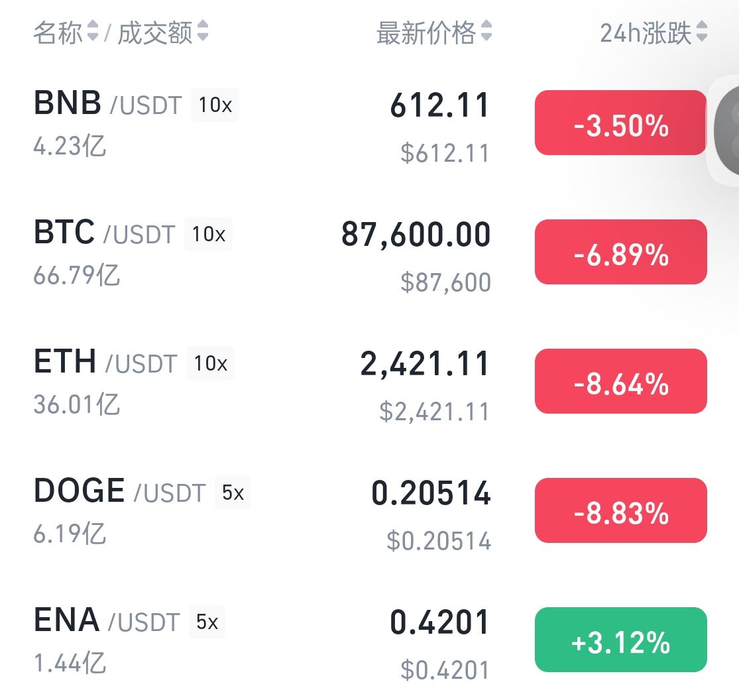The width and height of the screenshot is (739, 700).
Task: Toggle the BTC -6.89% change badge
Action: tap(621, 252)
